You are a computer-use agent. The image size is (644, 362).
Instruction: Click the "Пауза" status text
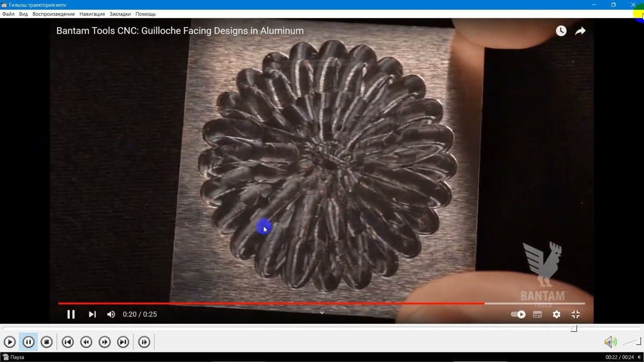[x=17, y=357]
